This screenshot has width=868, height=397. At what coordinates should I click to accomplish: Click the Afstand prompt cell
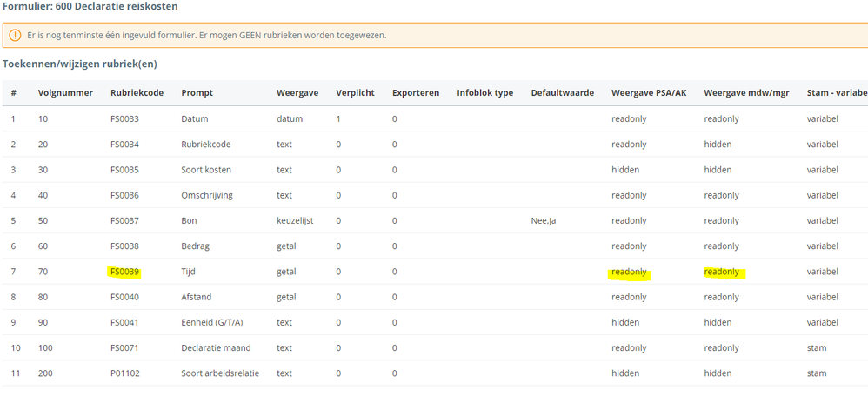coord(197,297)
